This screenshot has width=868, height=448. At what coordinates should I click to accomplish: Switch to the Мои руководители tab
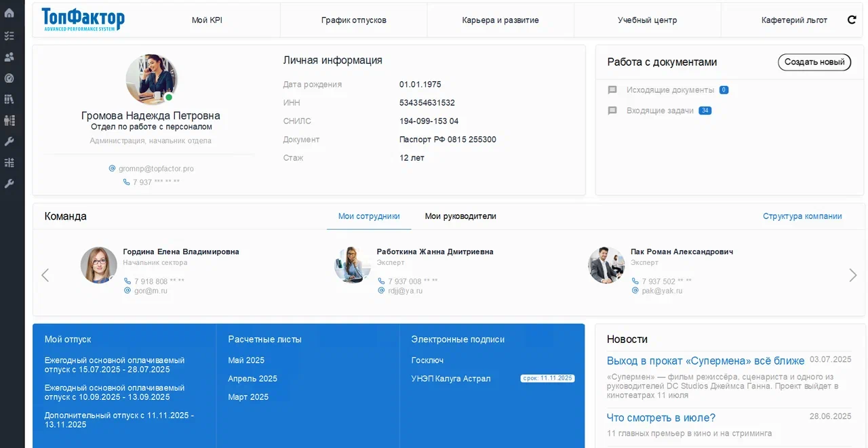tap(460, 216)
